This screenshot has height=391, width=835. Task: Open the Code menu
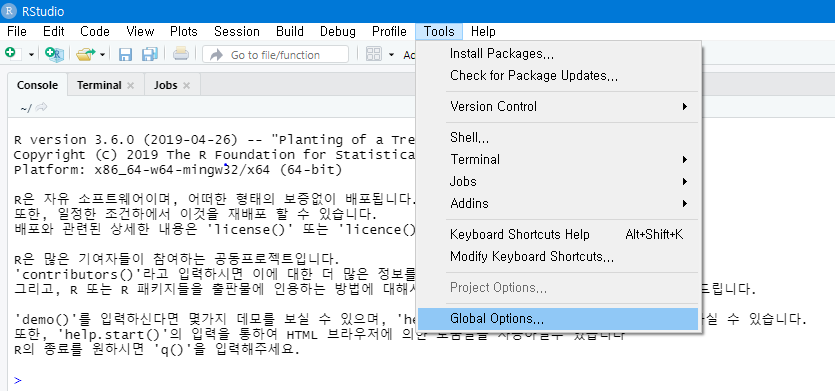95,31
